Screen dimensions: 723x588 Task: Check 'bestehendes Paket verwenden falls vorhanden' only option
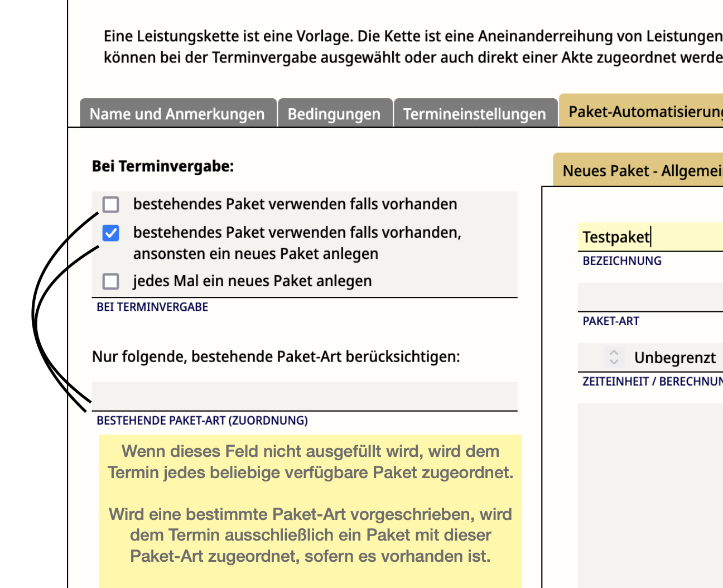111,204
